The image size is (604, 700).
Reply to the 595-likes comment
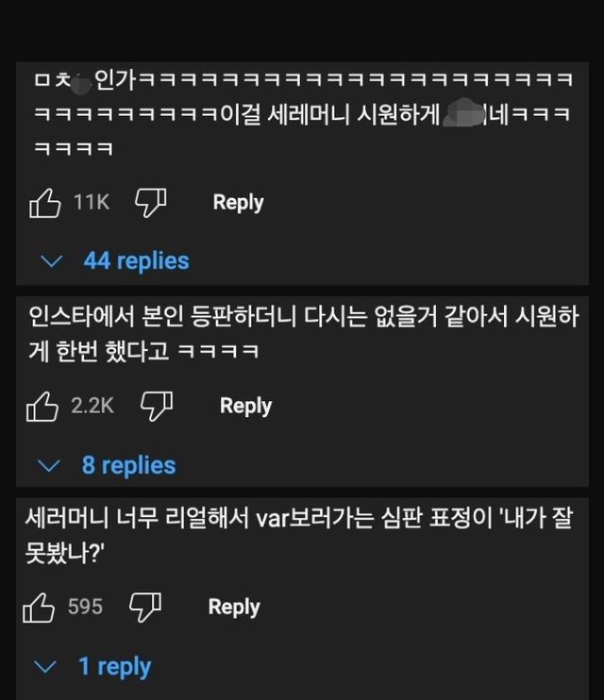click(x=234, y=608)
